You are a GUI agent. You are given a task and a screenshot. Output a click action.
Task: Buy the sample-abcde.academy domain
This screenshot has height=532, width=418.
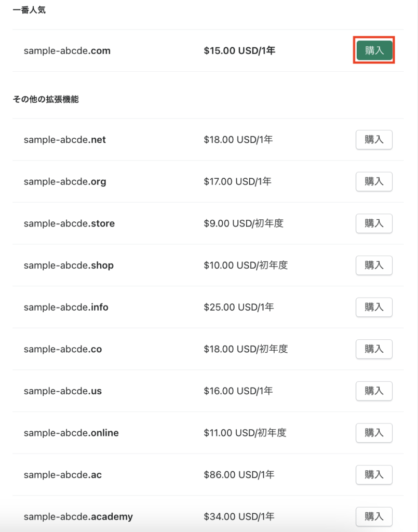[x=374, y=517]
